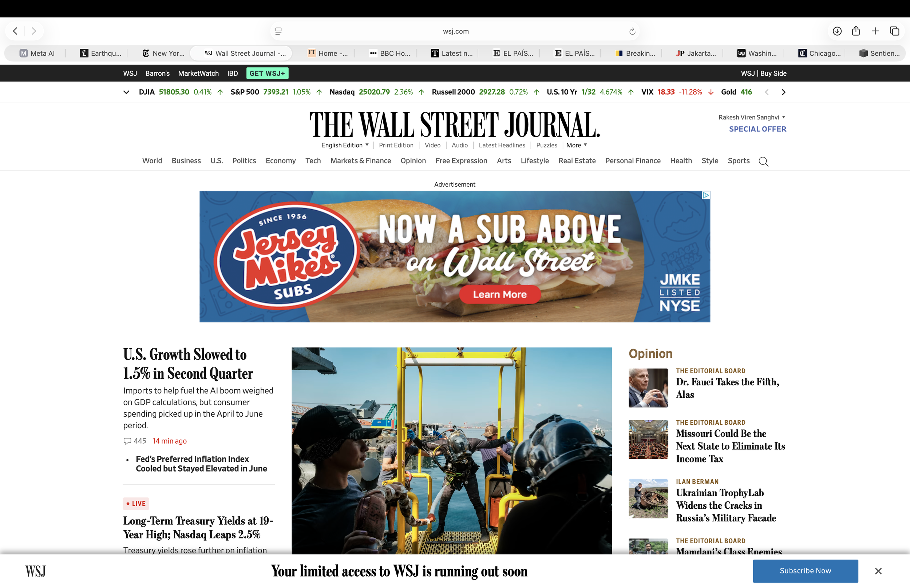Open the share sheet icon

[x=856, y=31]
